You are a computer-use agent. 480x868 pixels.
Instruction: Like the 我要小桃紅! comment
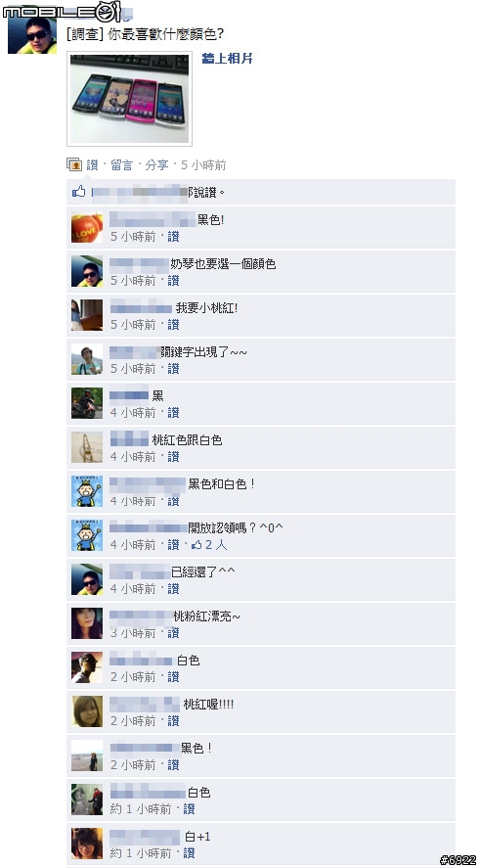pyautogui.click(x=174, y=324)
